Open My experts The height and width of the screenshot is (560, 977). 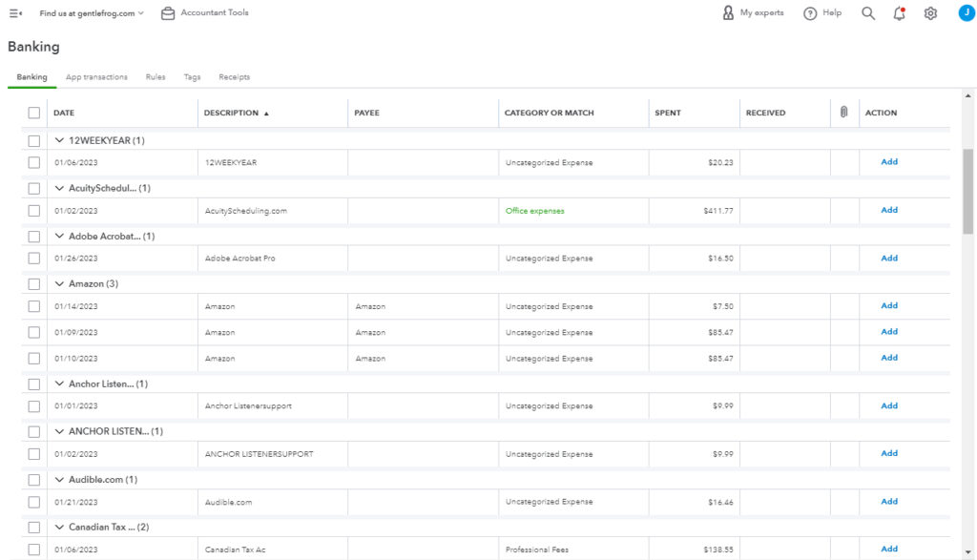pos(751,12)
